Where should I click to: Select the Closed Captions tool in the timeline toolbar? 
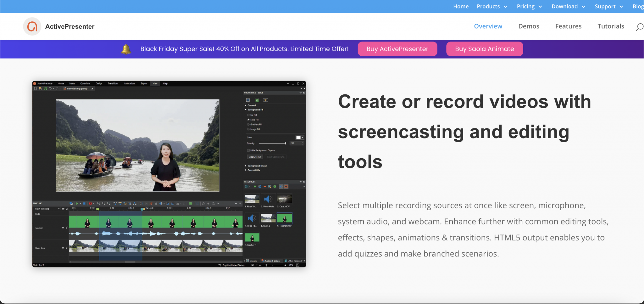point(190,203)
